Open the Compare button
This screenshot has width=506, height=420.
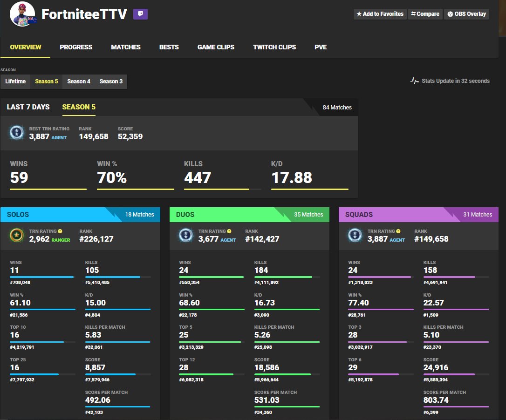tap(425, 14)
